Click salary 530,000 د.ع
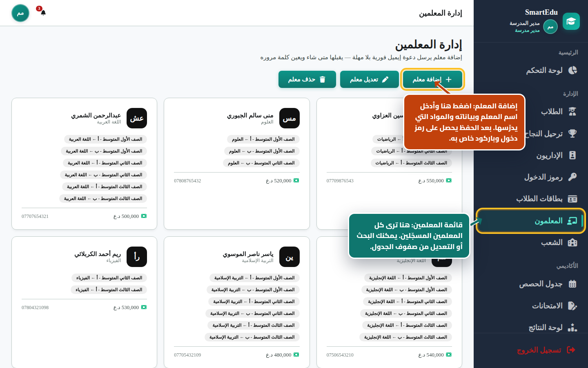This screenshot has height=368, width=588. coord(126,307)
